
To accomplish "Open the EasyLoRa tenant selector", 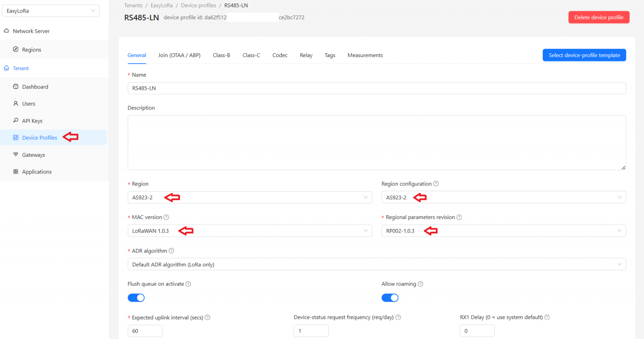I will (x=50, y=10).
